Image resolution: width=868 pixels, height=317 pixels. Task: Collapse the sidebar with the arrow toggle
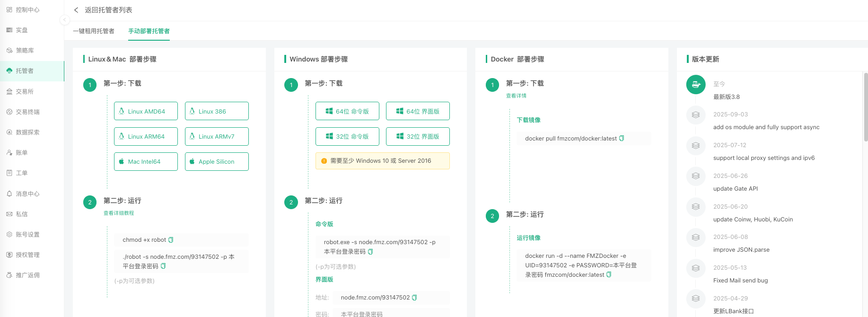[65, 19]
